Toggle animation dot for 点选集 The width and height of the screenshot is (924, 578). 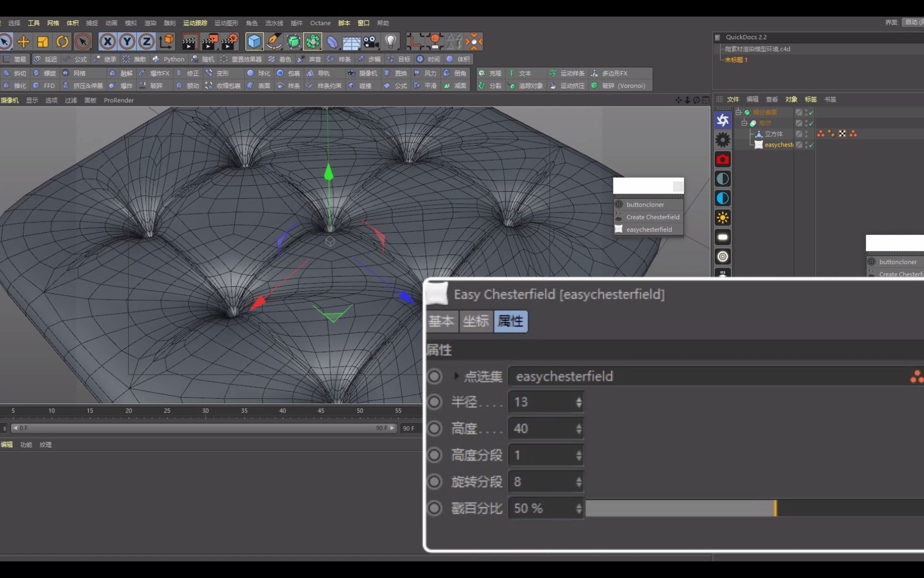(x=435, y=376)
